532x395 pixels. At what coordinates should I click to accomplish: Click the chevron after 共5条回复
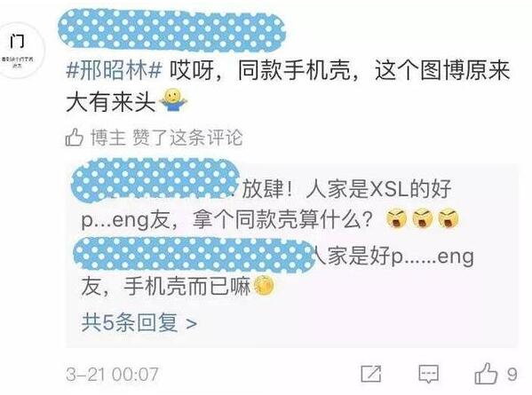(192, 324)
